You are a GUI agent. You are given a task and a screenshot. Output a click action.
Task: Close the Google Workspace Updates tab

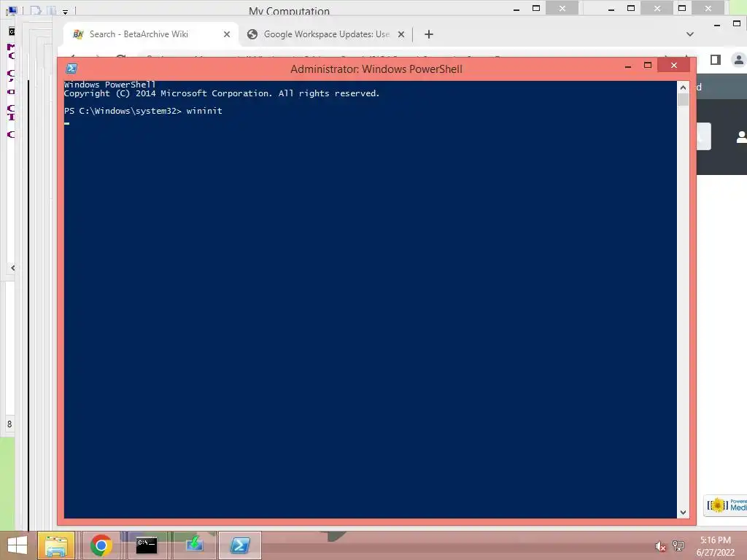(401, 34)
